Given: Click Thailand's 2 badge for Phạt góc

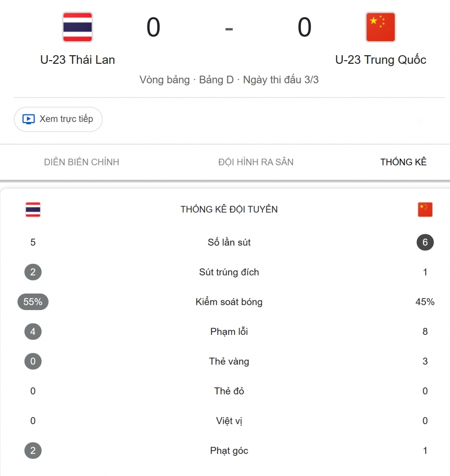Looking at the screenshot, I should pyautogui.click(x=33, y=450).
